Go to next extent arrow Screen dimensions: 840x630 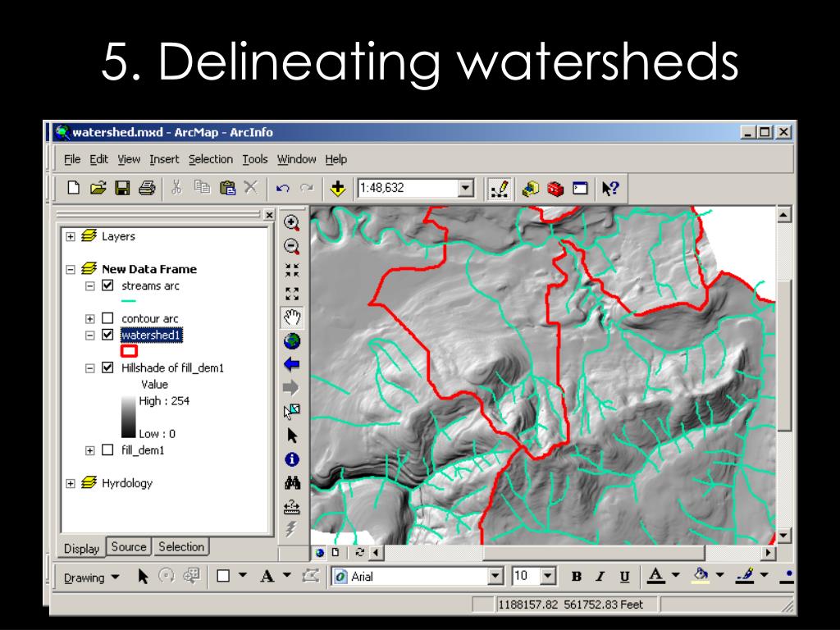click(291, 387)
